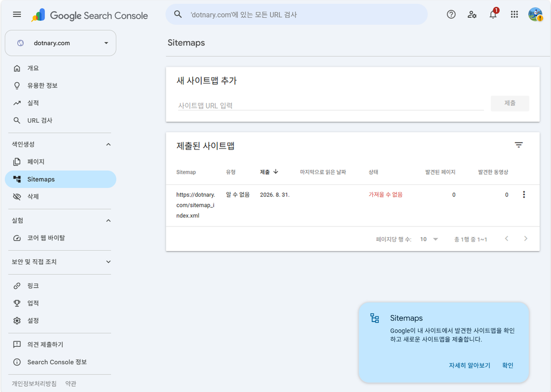Open 실적 in the sidebar
Viewport: 551px width, 392px height.
pos(60,103)
